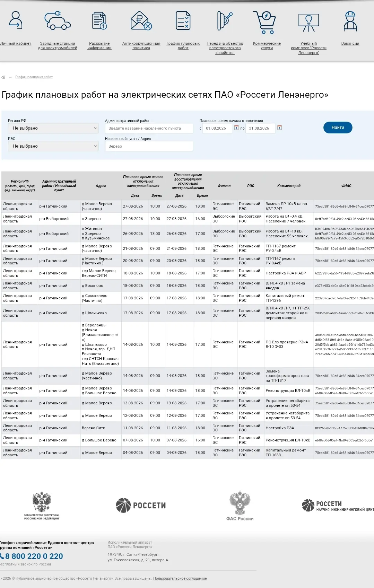
Task: Click the power grid objects transfer icon
Action: click(x=225, y=20)
